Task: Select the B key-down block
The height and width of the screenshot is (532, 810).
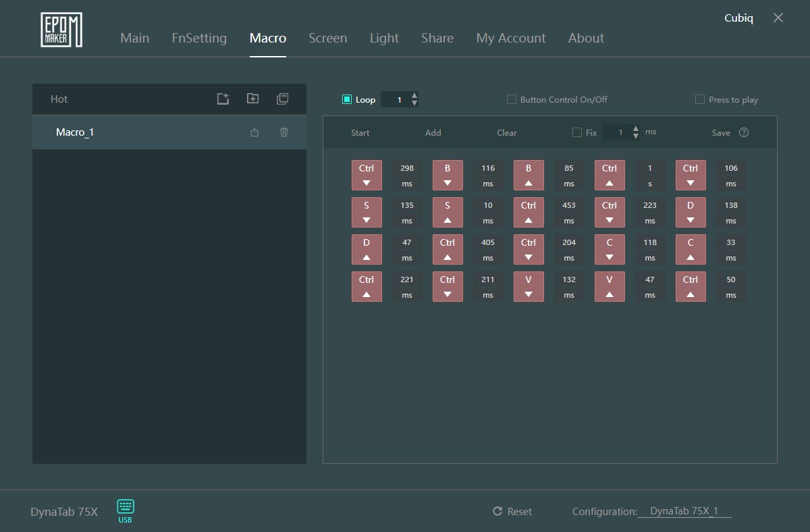Action: click(448, 175)
